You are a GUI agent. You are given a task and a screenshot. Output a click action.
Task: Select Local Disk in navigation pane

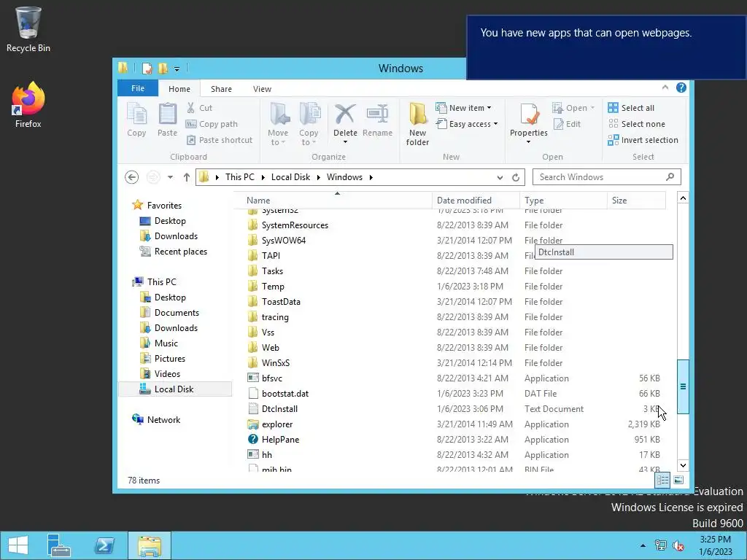pyautogui.click(x=174, y=389)
